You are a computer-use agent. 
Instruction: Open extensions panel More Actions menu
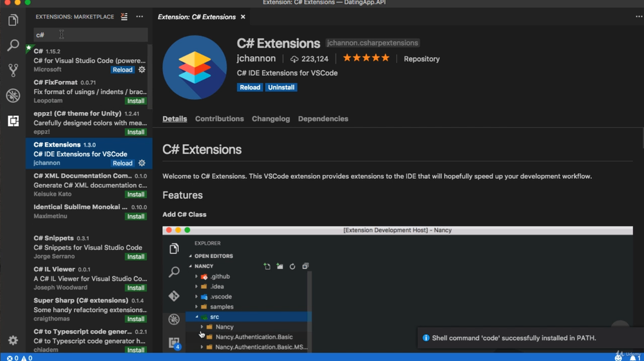[x=140, y=17]
